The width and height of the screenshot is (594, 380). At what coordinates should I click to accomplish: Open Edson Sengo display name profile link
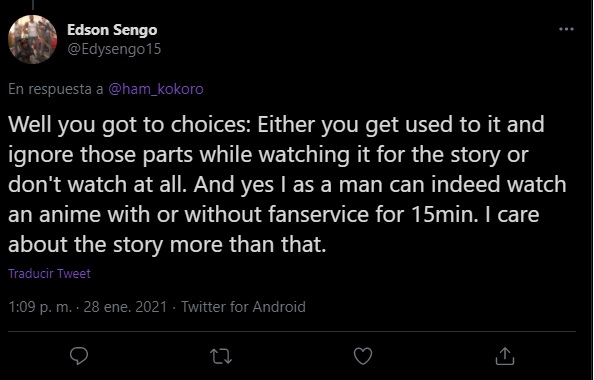[112, 30]
